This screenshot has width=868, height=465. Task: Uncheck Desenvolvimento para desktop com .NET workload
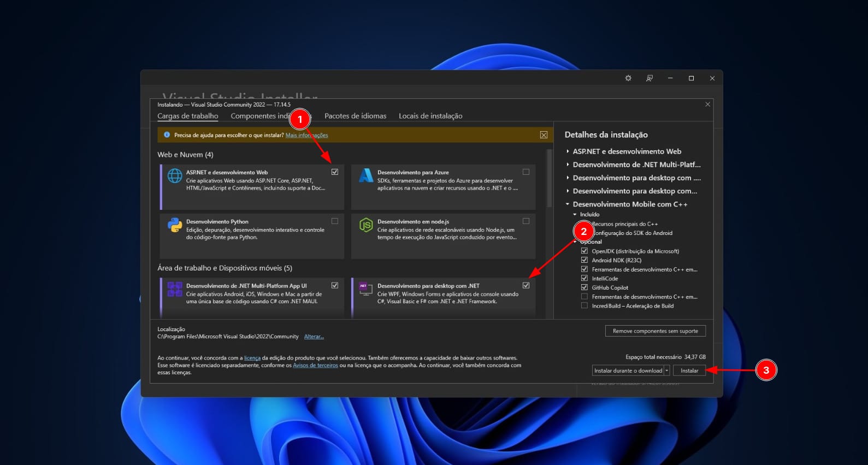pyautogui.click(x=526, y=285)
